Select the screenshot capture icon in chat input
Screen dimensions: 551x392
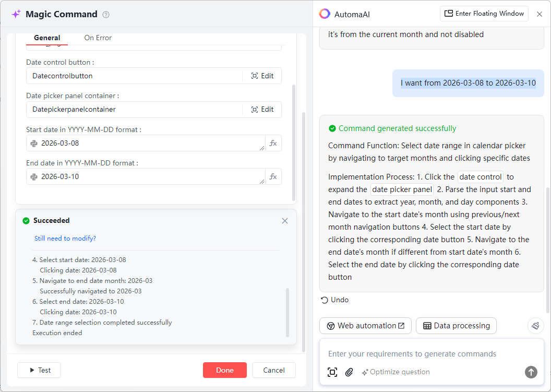pyautogui.click(x=332, y=372)
